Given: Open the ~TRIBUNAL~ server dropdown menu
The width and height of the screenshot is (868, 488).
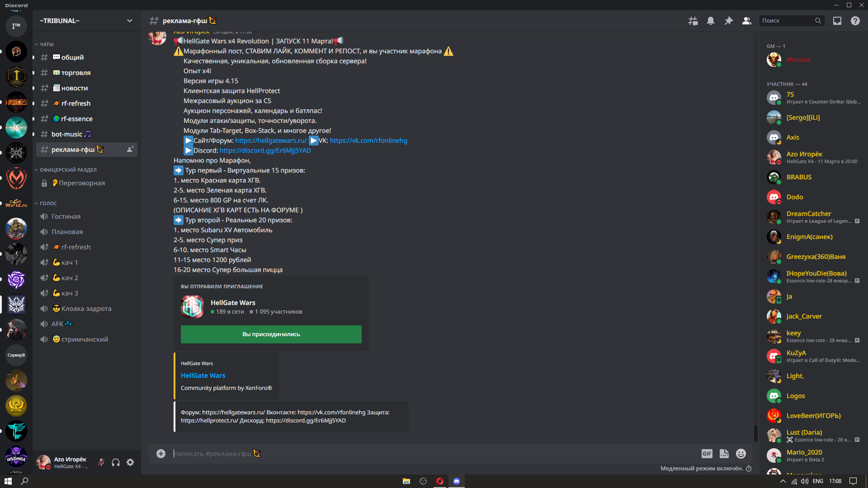Looking at the screenshot, I should [x=86, y=21].
